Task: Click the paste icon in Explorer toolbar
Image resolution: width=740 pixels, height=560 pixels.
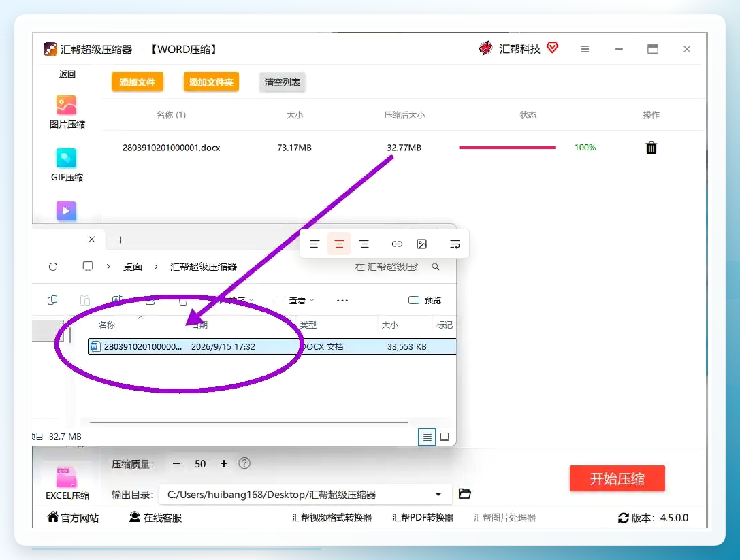Action: (85, 300)
